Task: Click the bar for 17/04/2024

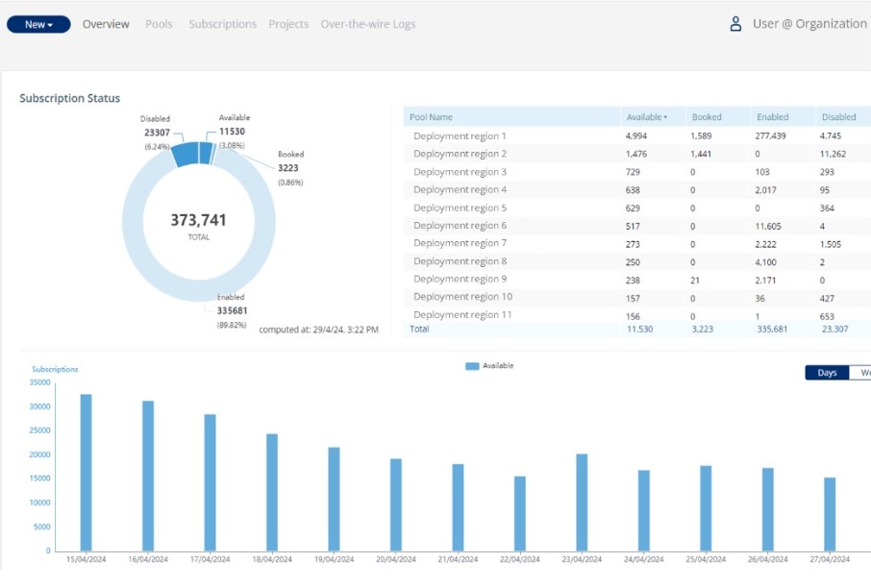Action: pos(210,482)
